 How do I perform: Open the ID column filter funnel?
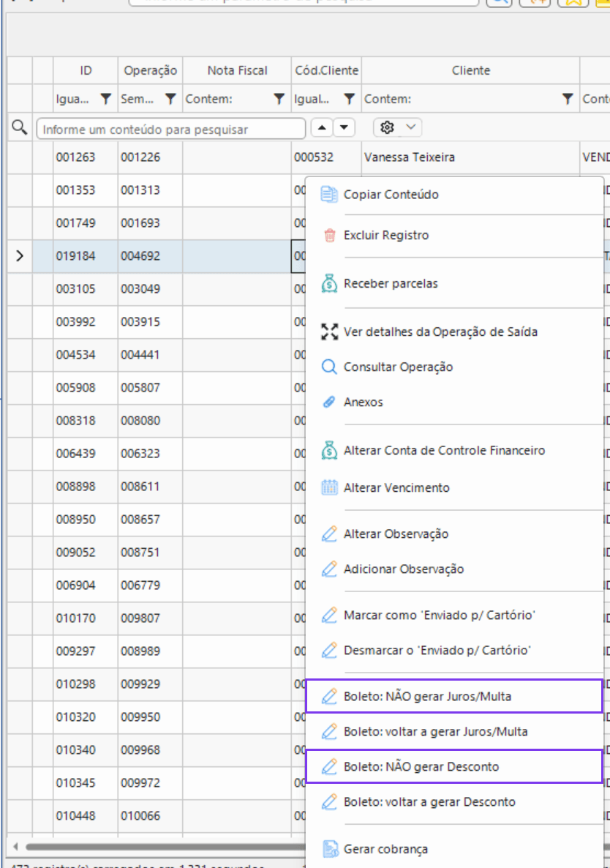[105, 99]
